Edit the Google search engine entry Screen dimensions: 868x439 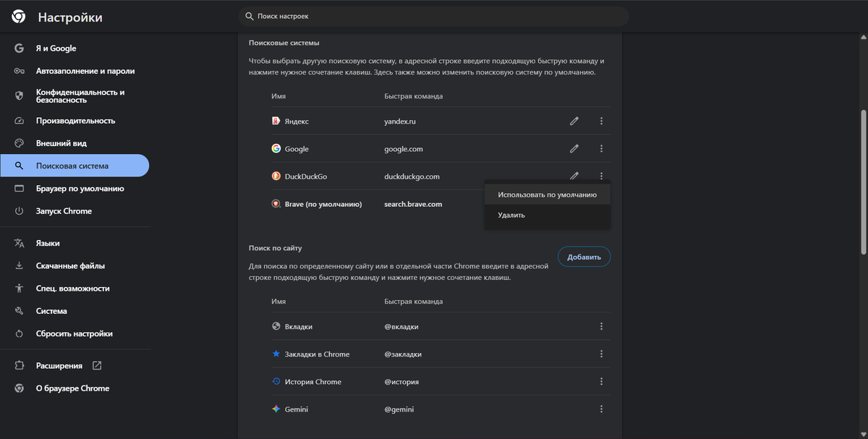point(574,149)
